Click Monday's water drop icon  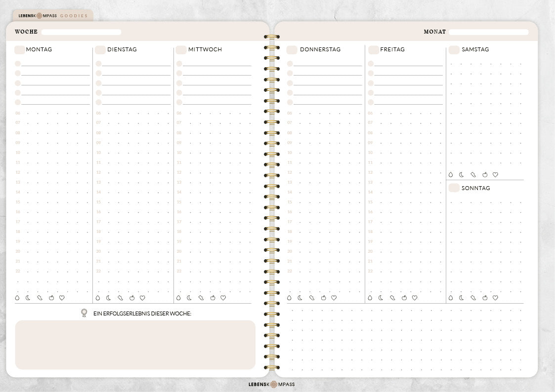17,298
